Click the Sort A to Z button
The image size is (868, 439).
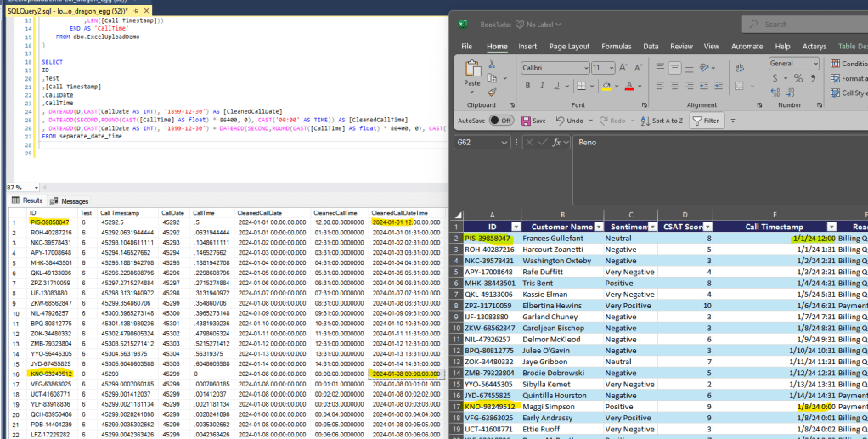[661, 121]
